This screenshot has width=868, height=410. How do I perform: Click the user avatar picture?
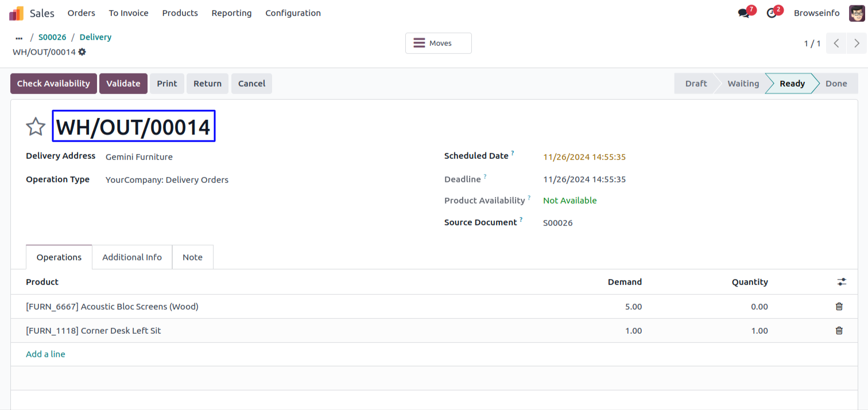click(857, 13)
